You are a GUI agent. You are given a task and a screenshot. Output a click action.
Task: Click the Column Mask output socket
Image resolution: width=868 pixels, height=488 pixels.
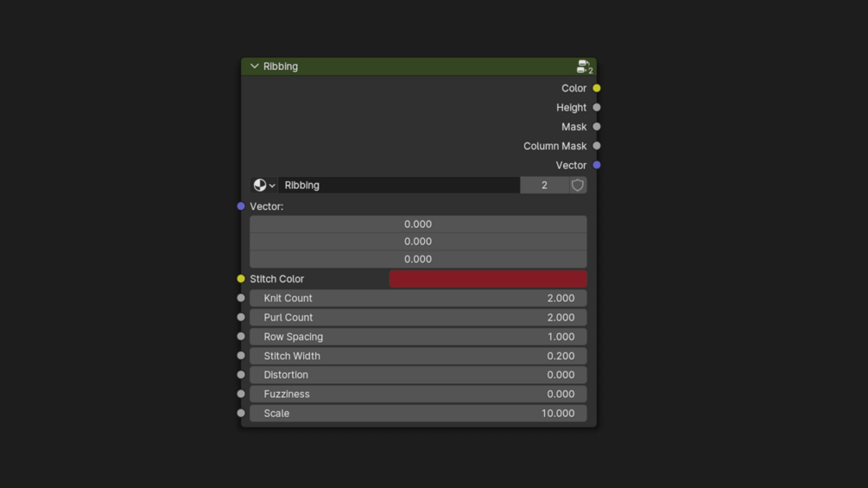pyautogui.click(x=597, y=146)
